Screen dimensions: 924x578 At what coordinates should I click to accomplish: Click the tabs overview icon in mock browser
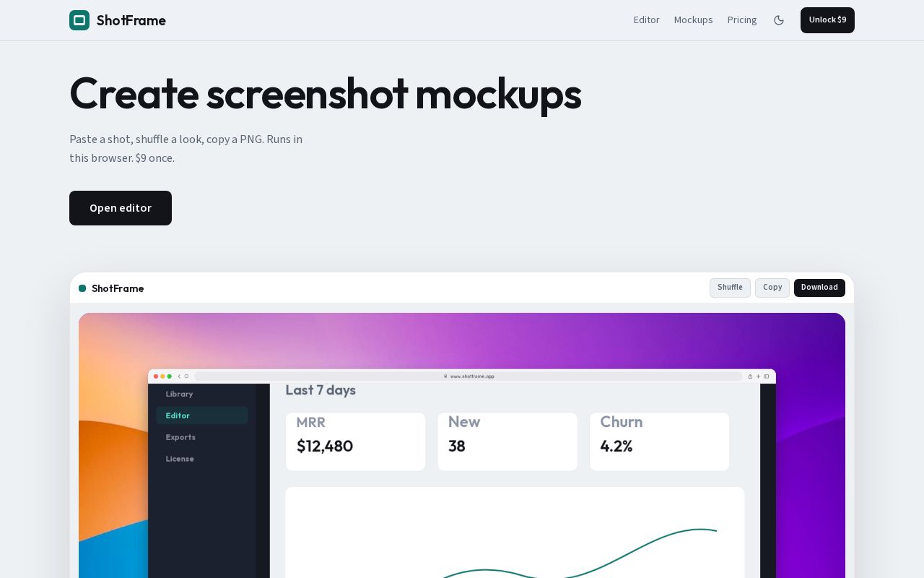point(766,376)
